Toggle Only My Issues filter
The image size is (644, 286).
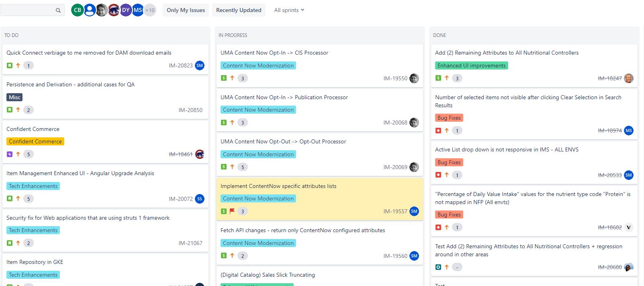point(186,10)
